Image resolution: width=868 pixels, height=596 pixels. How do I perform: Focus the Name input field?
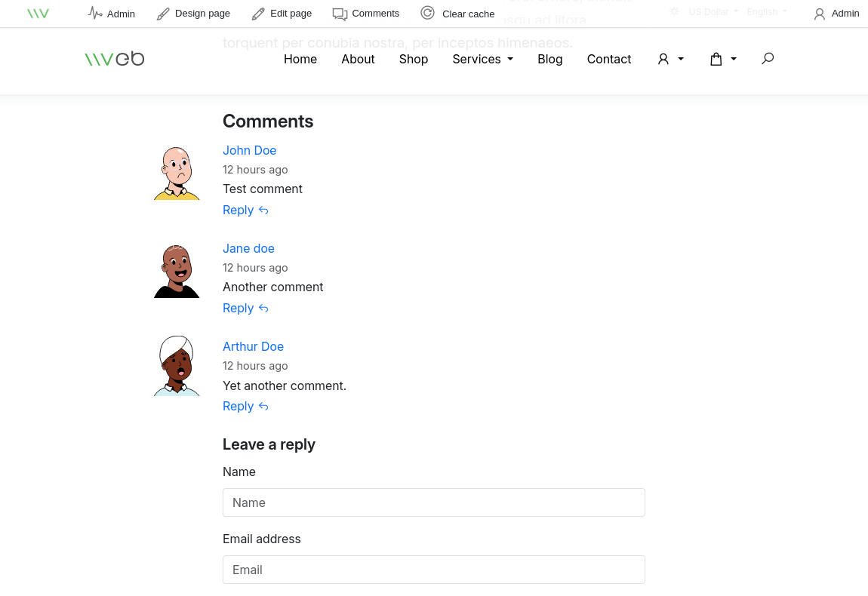point(433,502)
